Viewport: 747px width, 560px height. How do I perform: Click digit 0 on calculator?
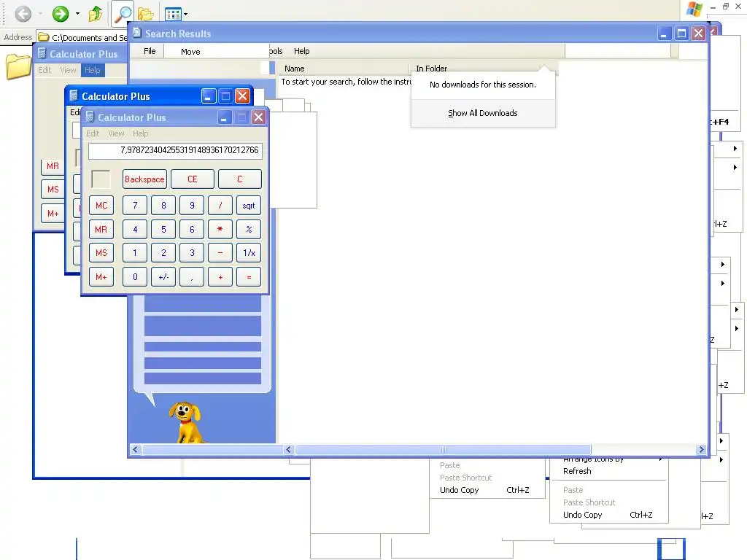click(135, 276)
